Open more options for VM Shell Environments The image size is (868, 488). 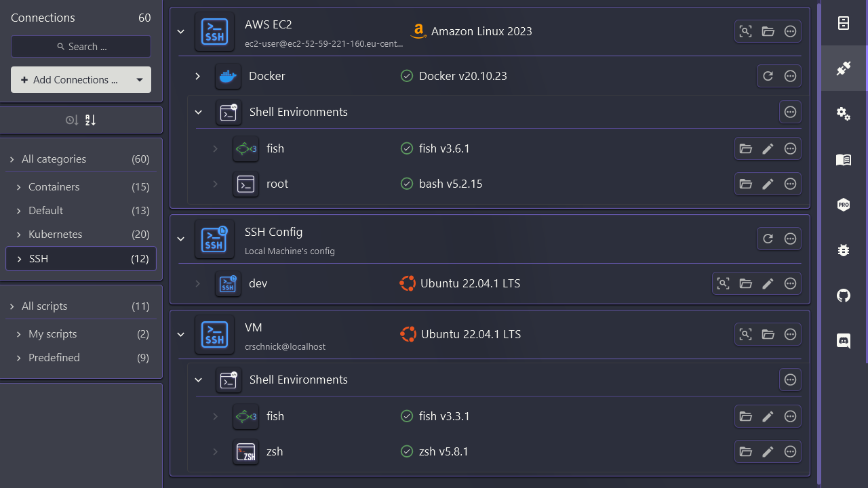790,380
